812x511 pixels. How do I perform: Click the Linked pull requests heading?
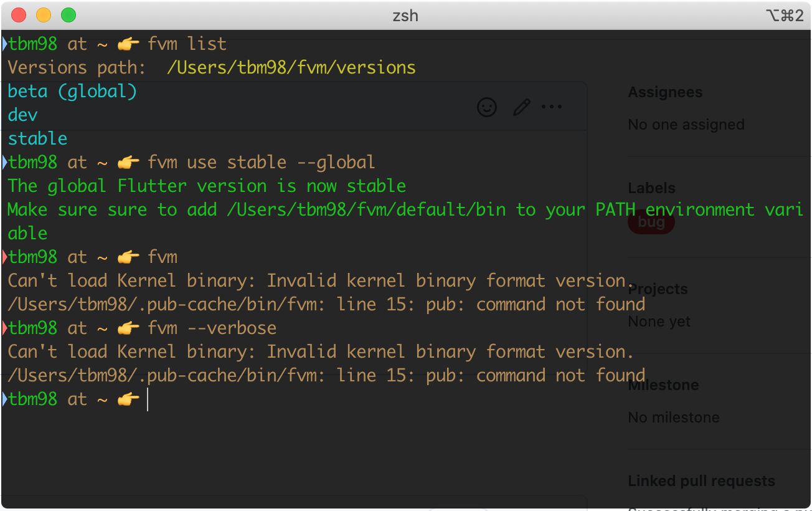pyautogui.click(x=701, y=480)
